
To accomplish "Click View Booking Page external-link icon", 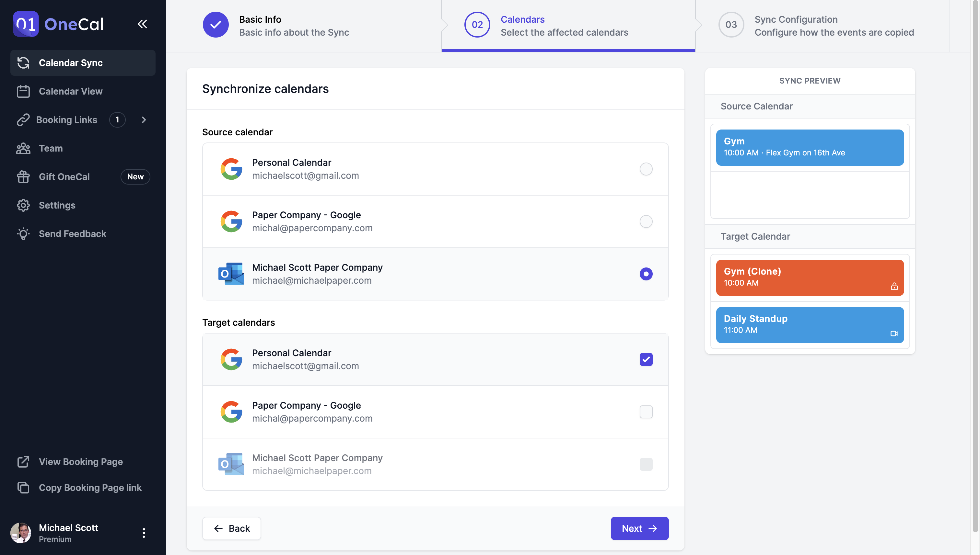I will (24, 462).
